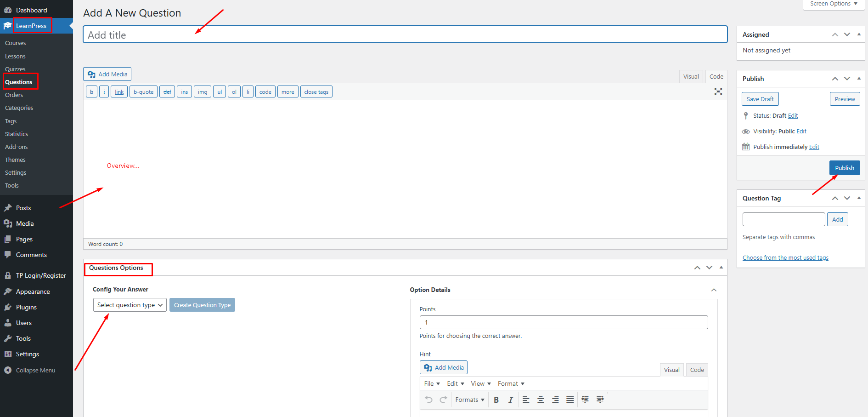Viewport: 868px width, 417px height.
Task: Increase indent in the Hint editor
Action: 600,400
